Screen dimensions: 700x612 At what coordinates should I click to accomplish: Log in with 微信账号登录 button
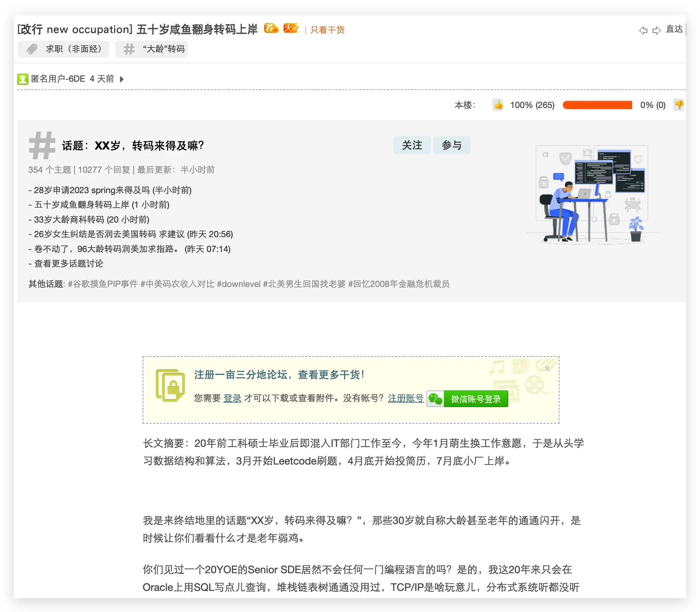click(x=468, y=399)
